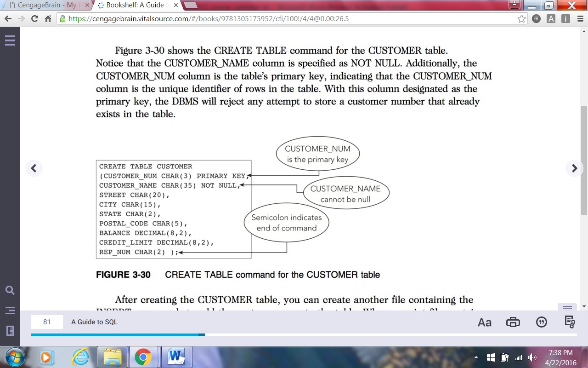Click the REP_NUM CHAR(2) line

138,252
